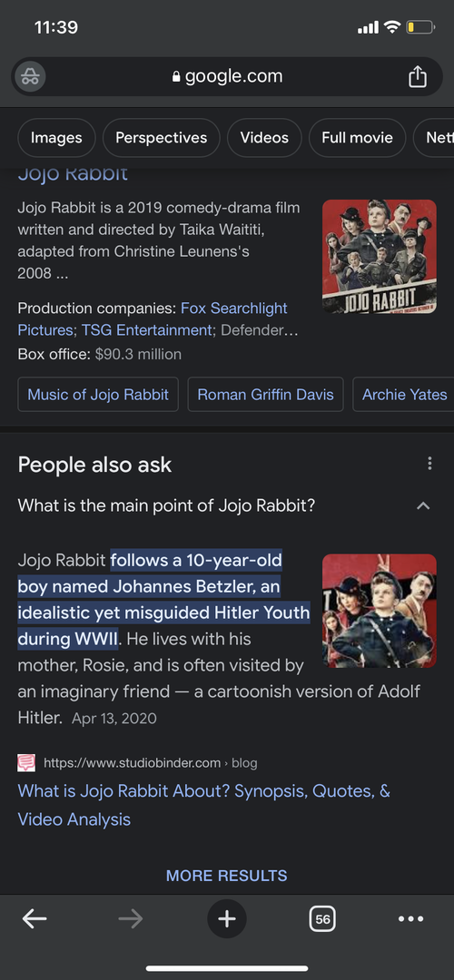Open a new tab with plus icon

click(x=227, y=918)
